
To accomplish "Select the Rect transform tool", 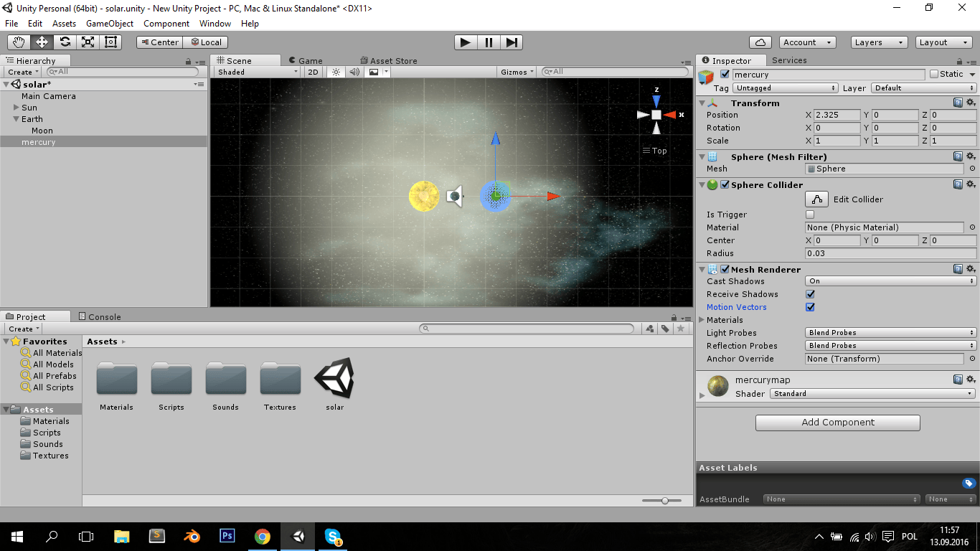I will [110, 42].
